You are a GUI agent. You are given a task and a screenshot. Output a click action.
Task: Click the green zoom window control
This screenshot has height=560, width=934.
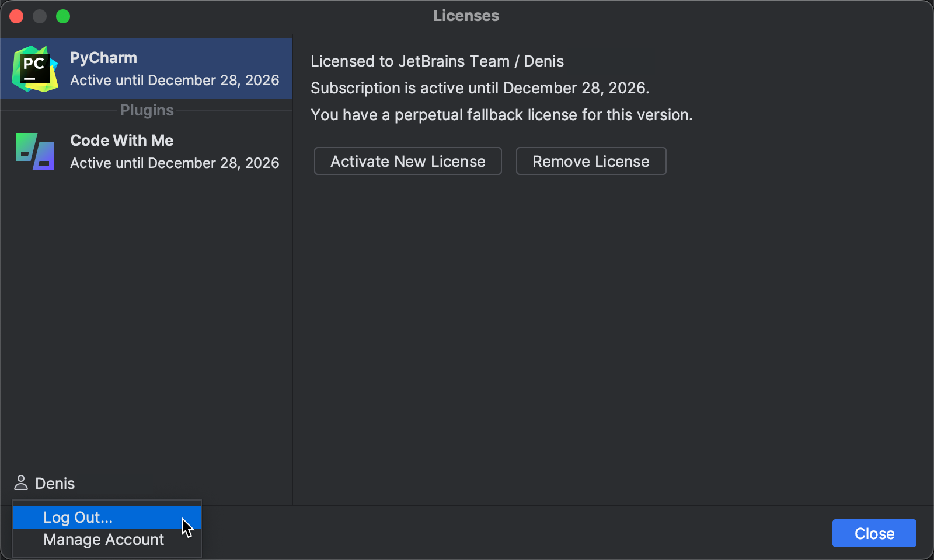63,16
